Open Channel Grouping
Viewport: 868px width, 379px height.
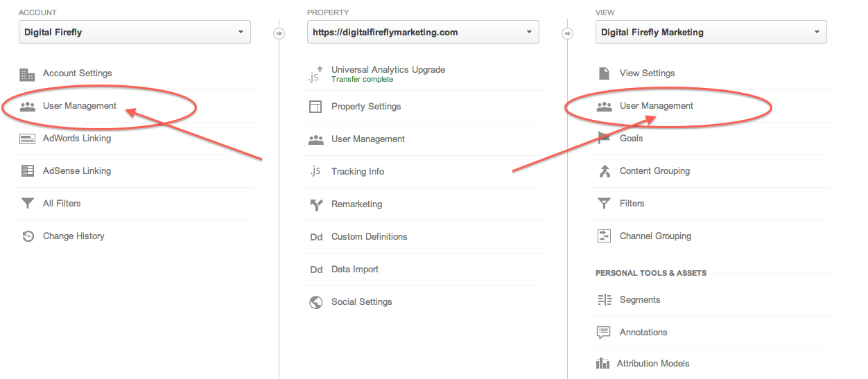pyautogui.click(x=655, y=236)
